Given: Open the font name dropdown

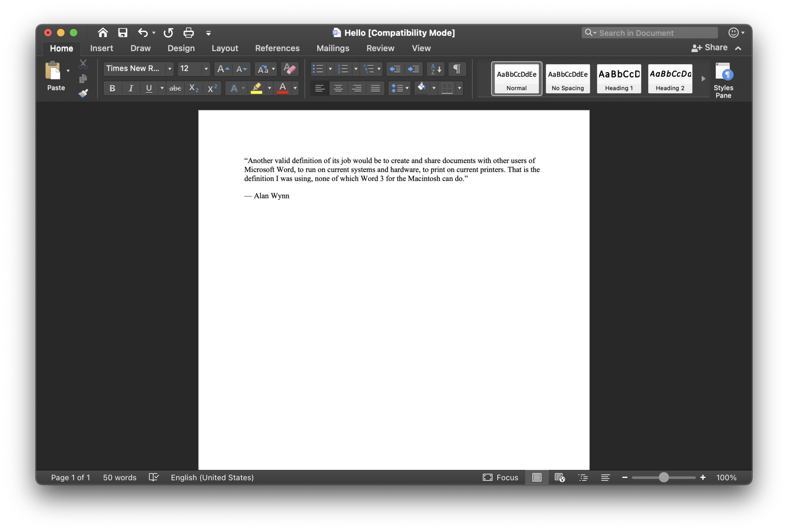Looking at the screenshot, I should tap(169, 69).
